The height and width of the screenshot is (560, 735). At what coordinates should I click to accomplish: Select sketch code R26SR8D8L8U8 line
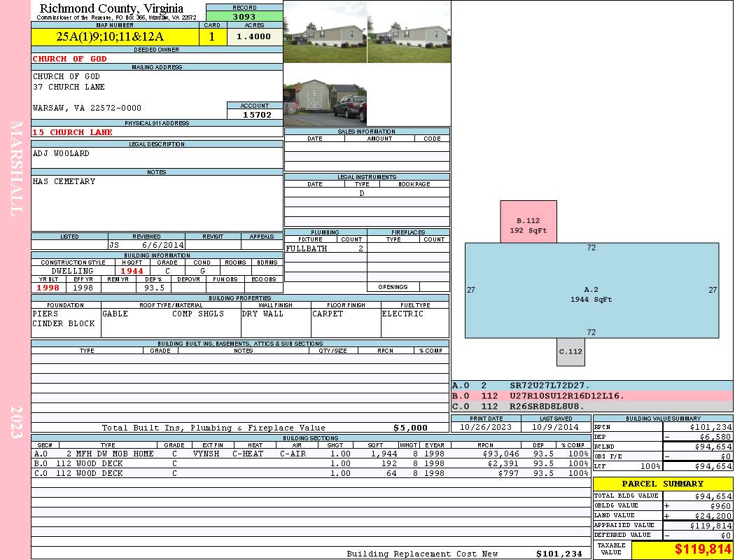pos(592,406)
